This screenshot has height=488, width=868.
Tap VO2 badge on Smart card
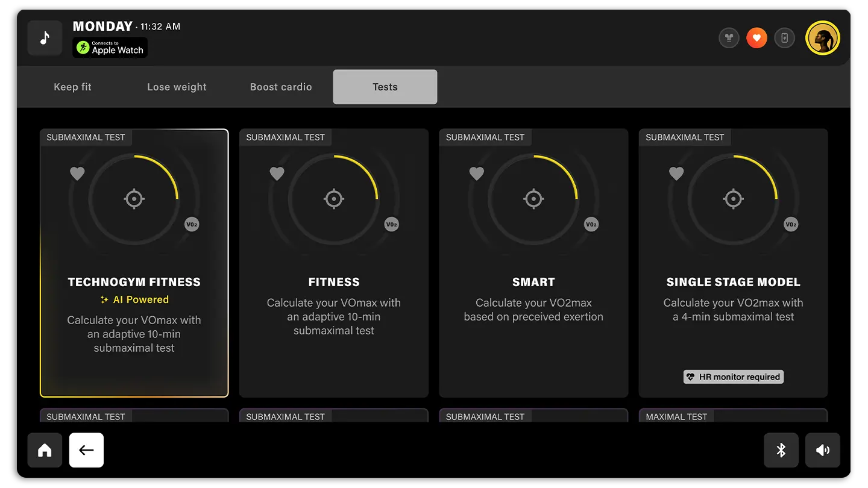pos(591,225)
